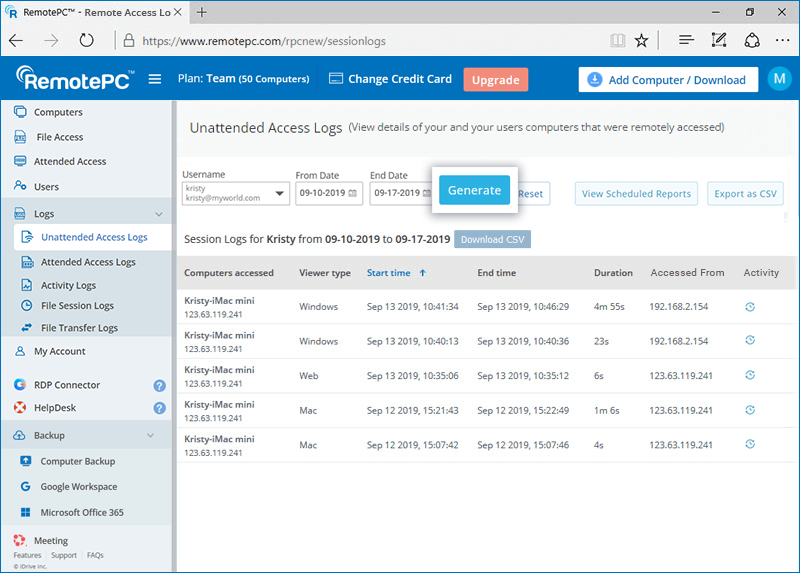The image size is (800, 573).
Task: Collapse the Backup section chevron
Action: point(151,436)
